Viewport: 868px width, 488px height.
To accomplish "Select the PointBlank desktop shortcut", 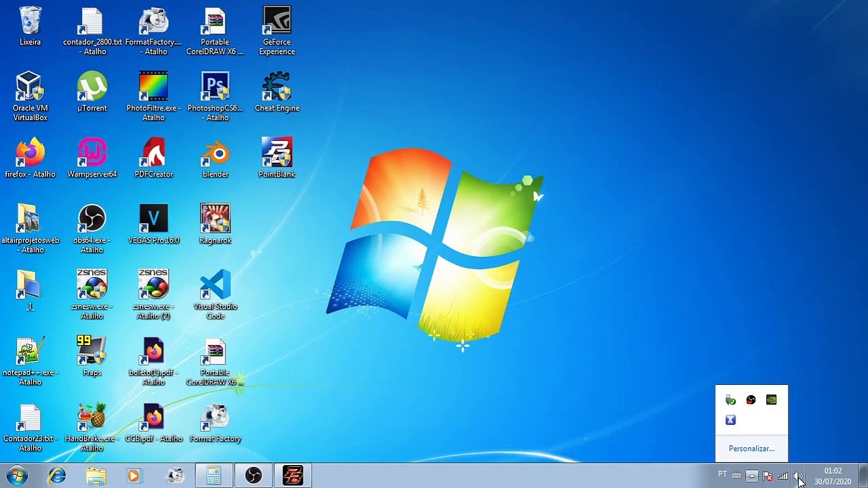I will pos(277,158).
